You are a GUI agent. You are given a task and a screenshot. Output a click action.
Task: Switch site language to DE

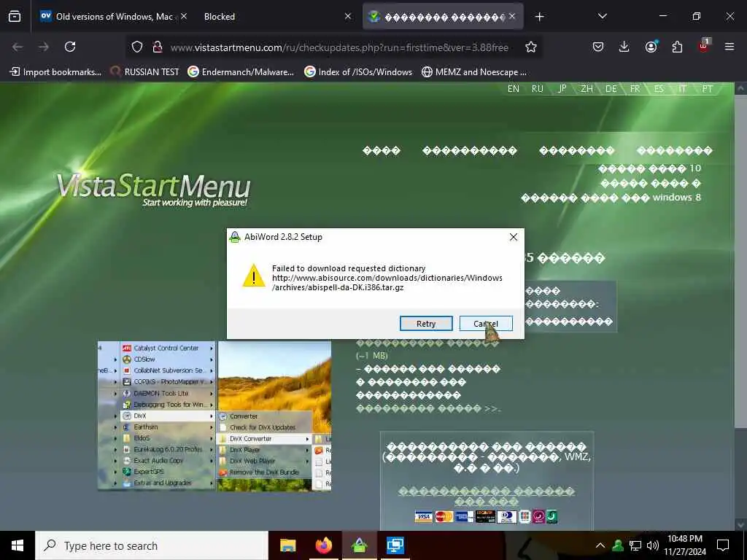pos(611,88)
